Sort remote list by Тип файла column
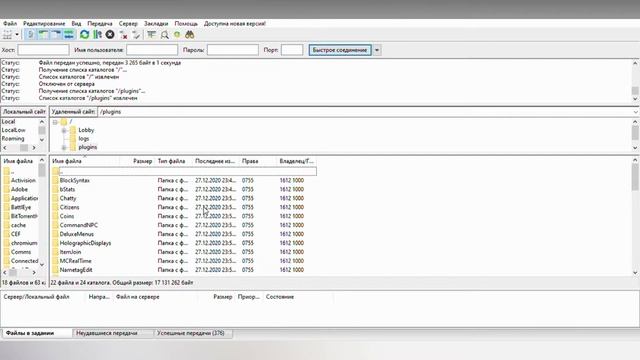Image resolution: width=640 pixels, height=360 pixels. pos(171,161)
